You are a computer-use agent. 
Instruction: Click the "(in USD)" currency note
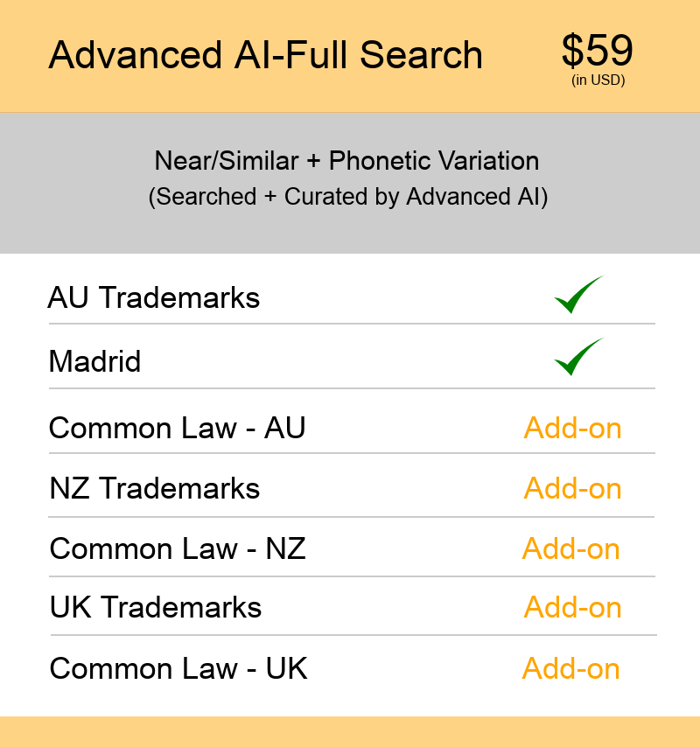(598, 81)
